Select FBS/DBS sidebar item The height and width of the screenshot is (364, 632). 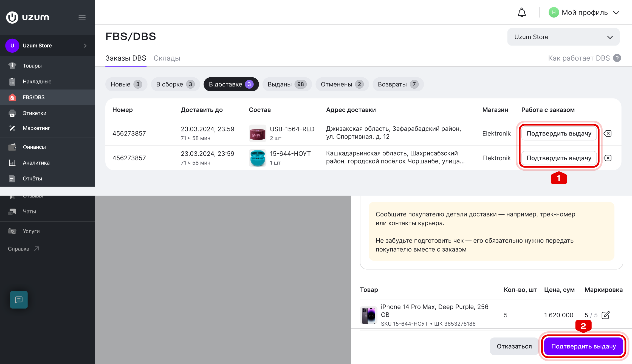pyautogui.click(x=47, y=97)
